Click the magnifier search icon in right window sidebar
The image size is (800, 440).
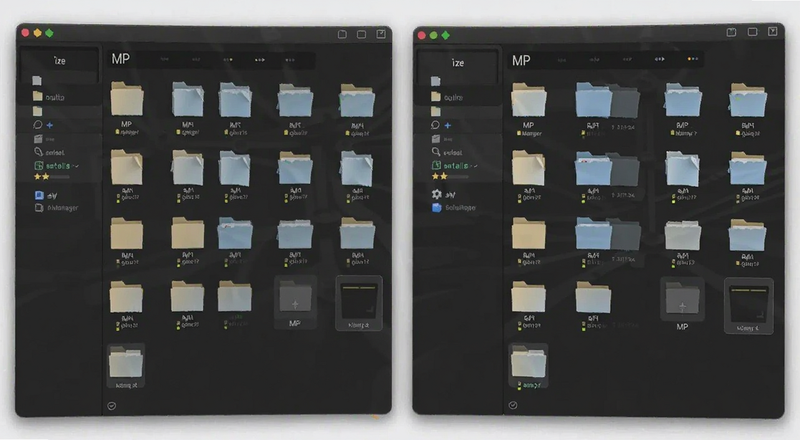pyautogui.click(x=436, y=152)
